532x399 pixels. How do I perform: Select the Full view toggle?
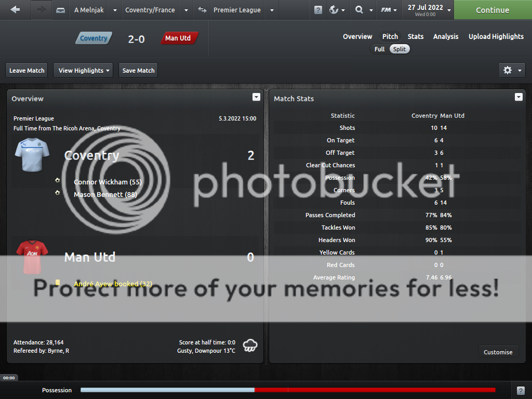tap(379, 49)
